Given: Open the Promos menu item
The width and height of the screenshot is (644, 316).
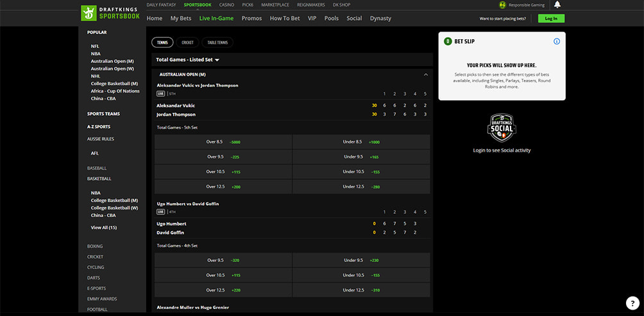Looking at the screenshot, I should (252, 18).
